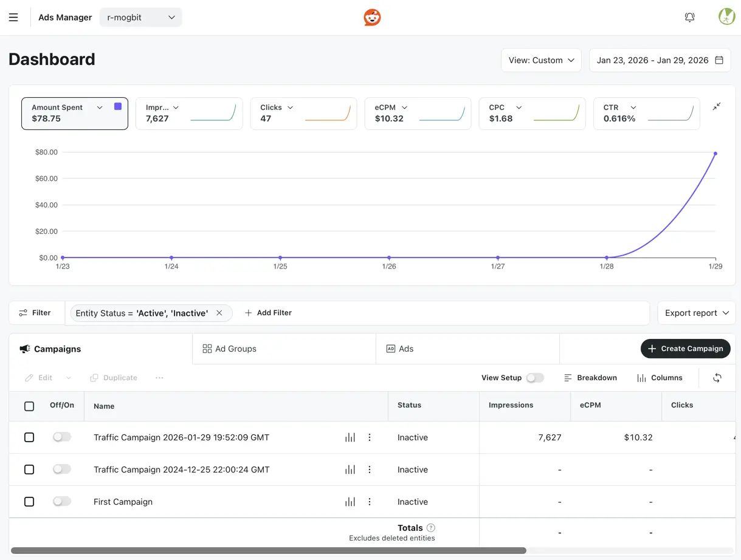Select the First Campaign checkbox
Viewport: 741px width, 560px height.
click(x=29, y=502)
